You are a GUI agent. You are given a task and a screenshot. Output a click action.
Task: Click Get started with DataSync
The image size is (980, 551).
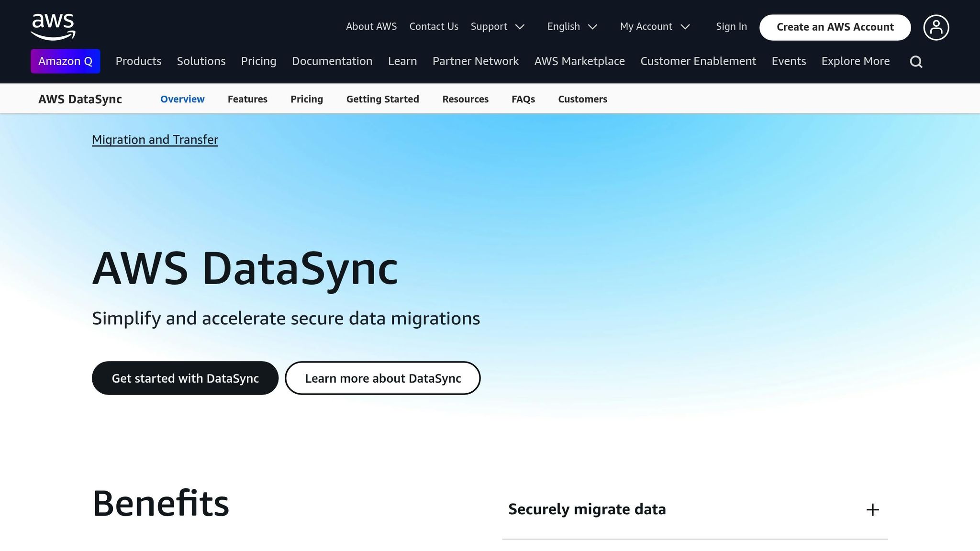point(185,378)
